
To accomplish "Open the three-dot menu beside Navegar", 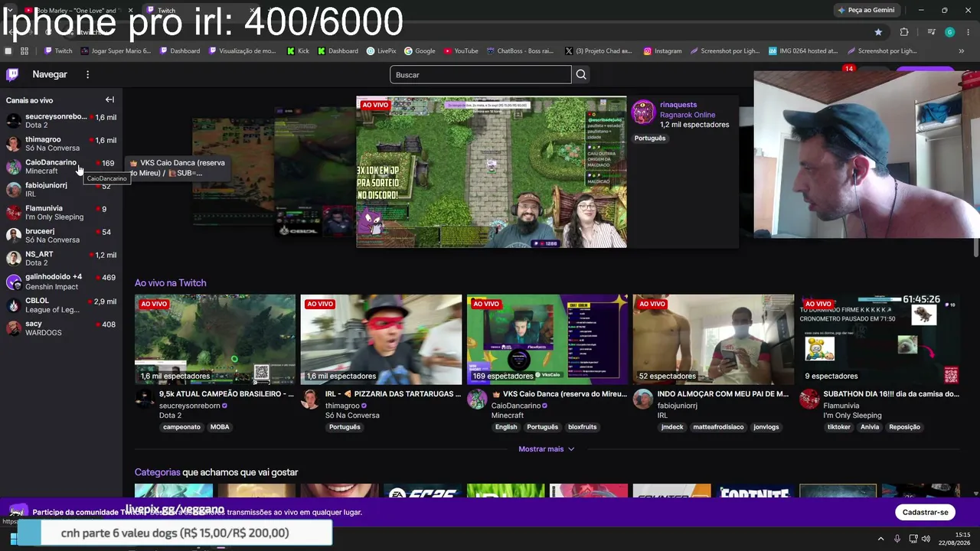I will pos(87,74).
